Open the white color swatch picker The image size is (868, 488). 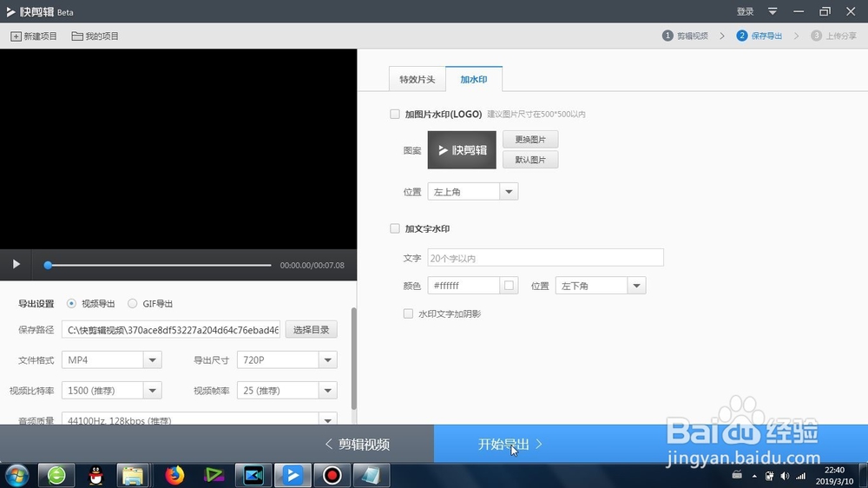tap(509, 286)
